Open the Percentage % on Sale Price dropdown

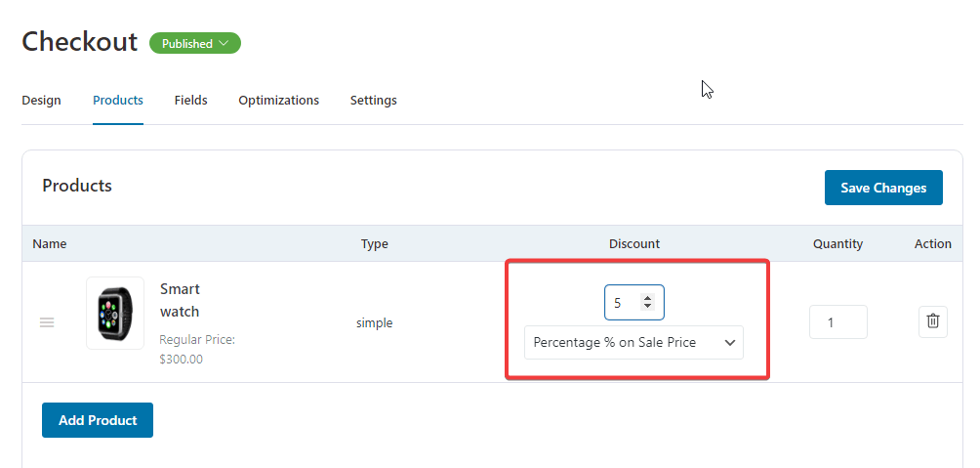tap(633, 342)
